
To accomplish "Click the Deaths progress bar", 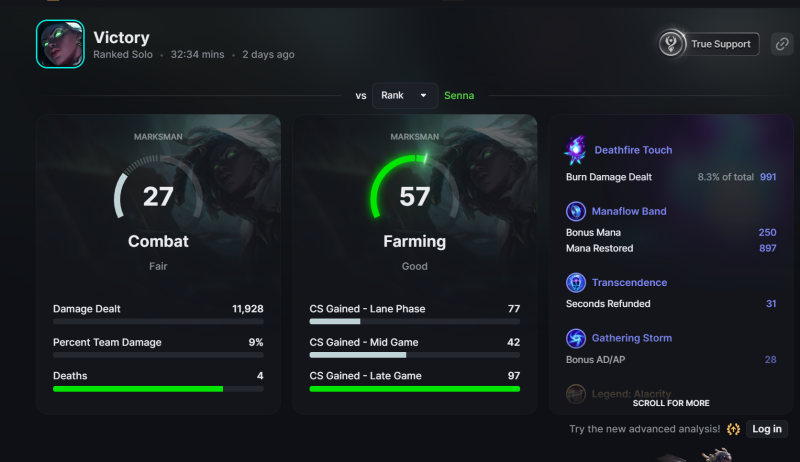I will click(x=158, y=389).
